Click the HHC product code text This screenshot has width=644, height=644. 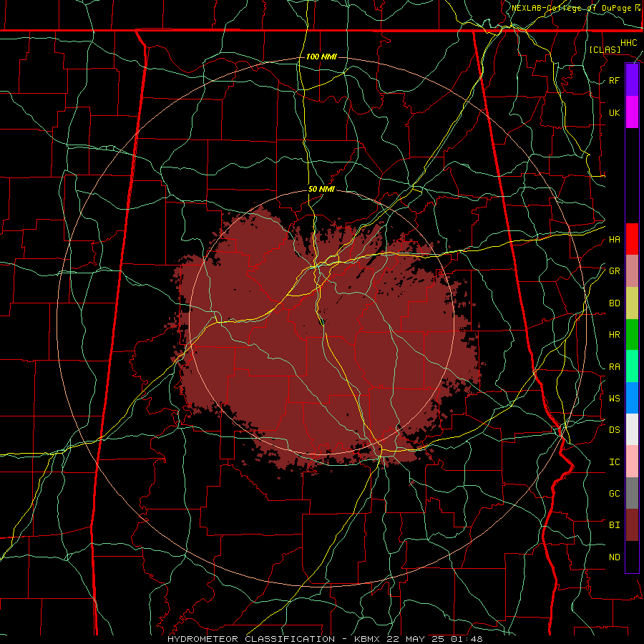(x=628, y=43)
